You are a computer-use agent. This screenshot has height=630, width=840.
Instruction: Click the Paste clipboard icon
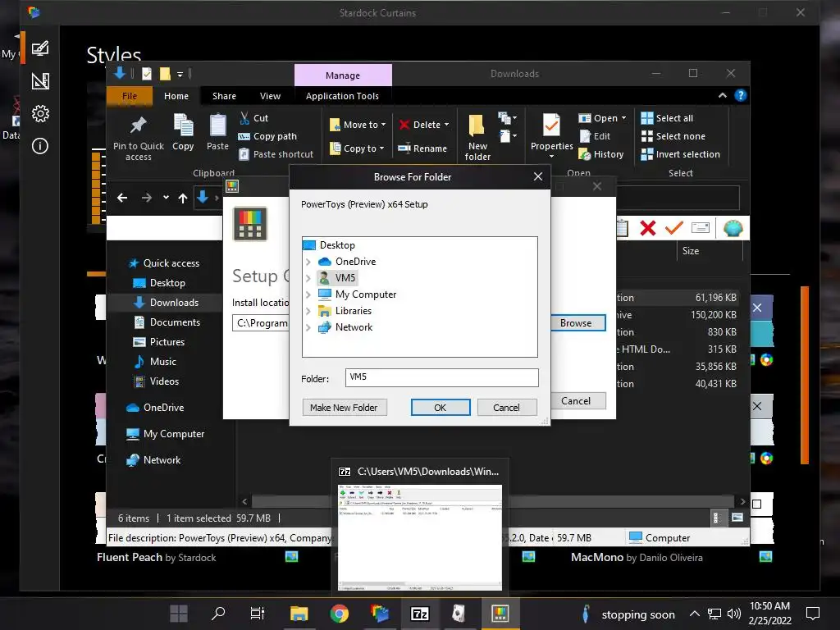coord(217,125)
